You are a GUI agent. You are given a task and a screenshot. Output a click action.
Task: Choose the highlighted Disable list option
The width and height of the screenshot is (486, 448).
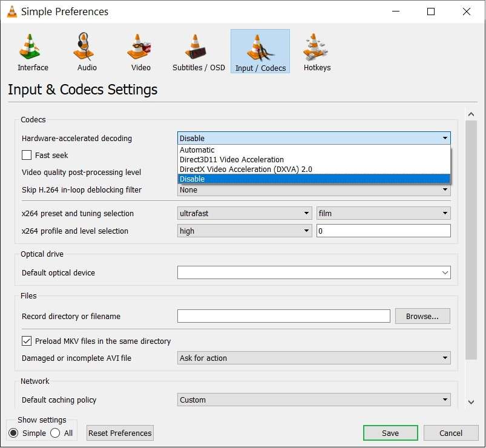point(314,179)
